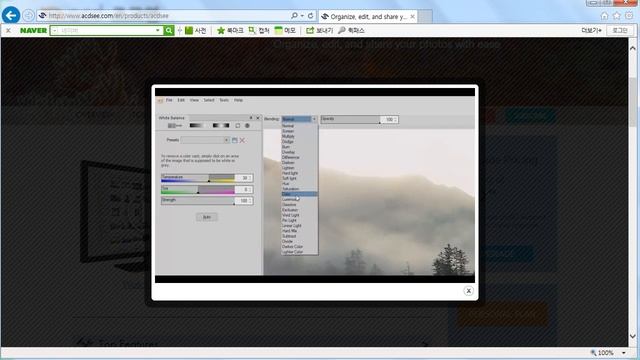Select the radial gradient icon in White Balance
Screen dimensions: 640x360
tap(221, 126)
